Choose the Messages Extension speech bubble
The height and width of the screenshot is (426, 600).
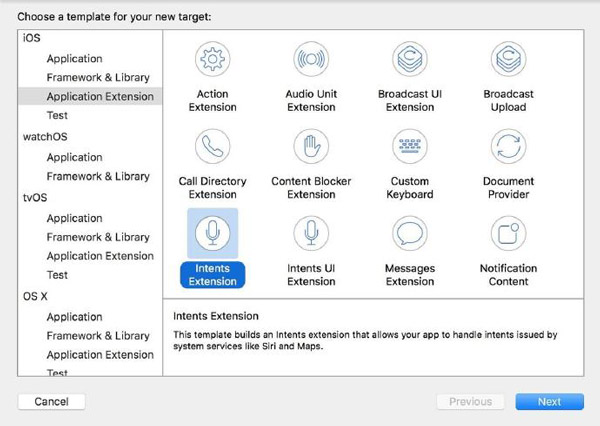pyautogui.click(x=410, y=233)
